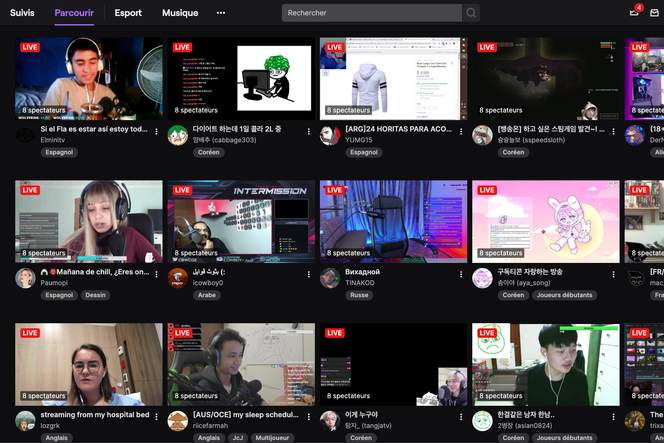Open options menu for Elminitv stream
This screenshot has width=664, height=443.
[157, 131]
